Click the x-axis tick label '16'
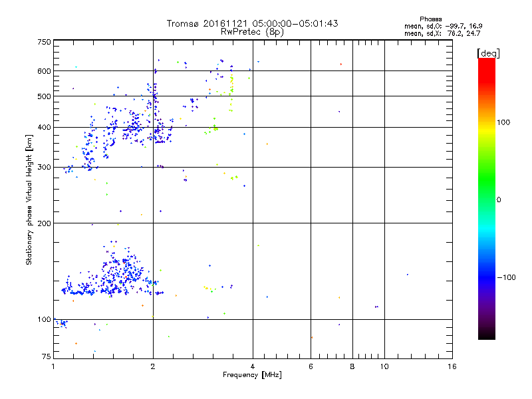Image resolution: width=532 pixels, height=399 pixels. tap(452, 366)
